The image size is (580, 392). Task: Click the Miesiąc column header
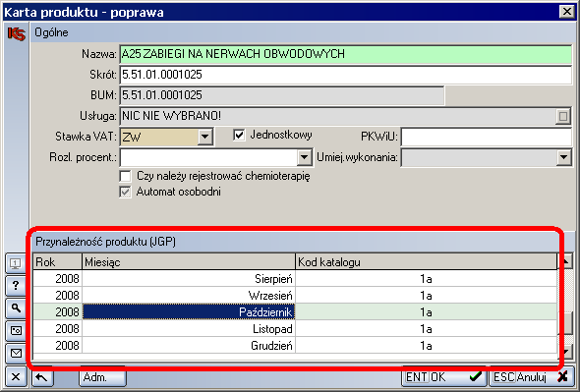click(189, 262)
